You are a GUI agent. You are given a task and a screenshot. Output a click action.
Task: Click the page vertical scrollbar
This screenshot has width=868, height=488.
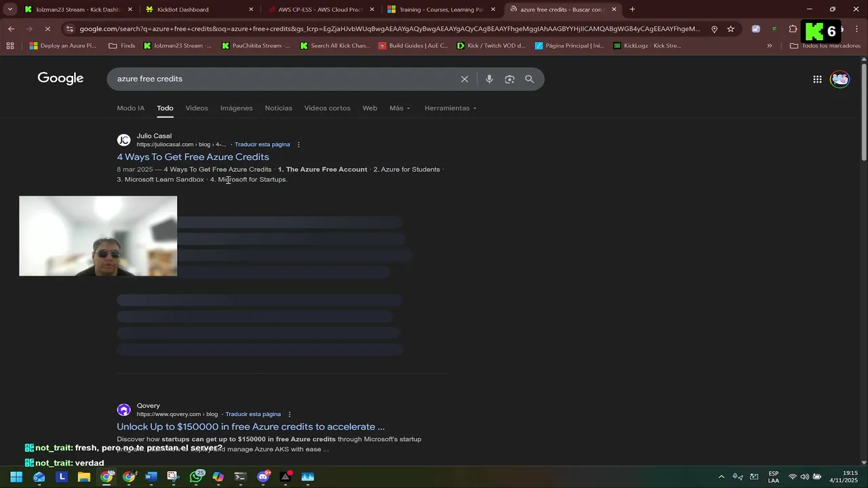click(x=863, y=112)
